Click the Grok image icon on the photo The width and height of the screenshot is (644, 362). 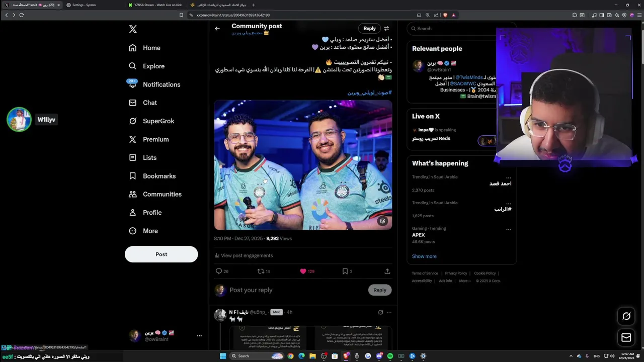(x=382, y=221)
